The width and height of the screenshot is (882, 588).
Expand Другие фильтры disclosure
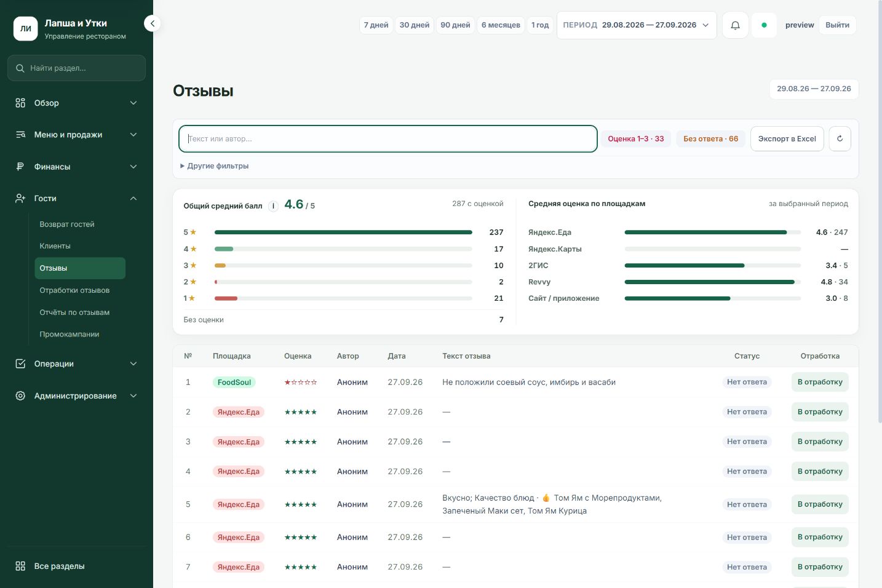(x=215, y=166)
